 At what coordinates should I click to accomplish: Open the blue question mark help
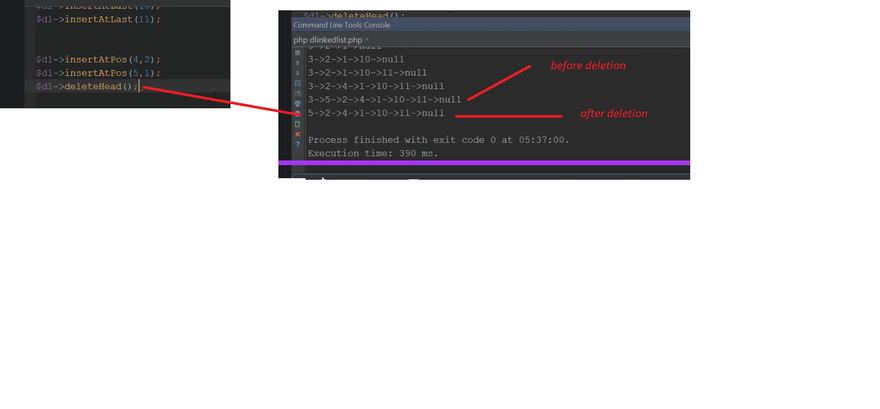[297, 145]
